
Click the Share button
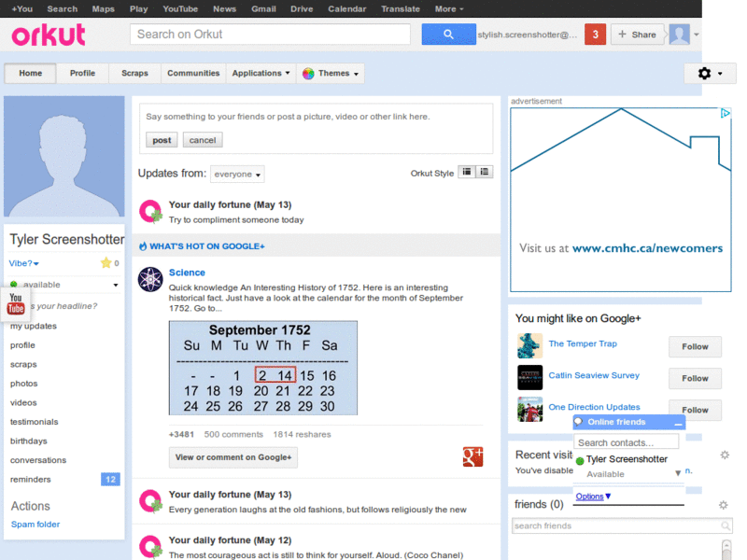coord(637,35)
